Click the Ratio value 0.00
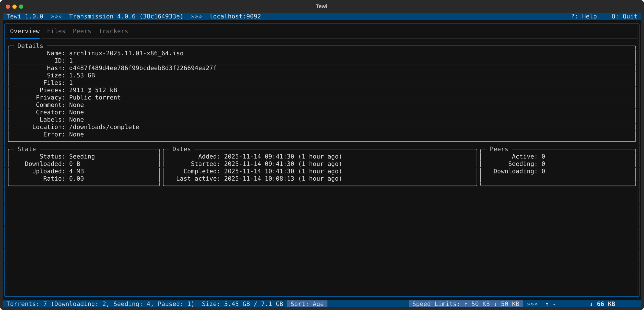 pyautogui.click(x=77, y=179)
